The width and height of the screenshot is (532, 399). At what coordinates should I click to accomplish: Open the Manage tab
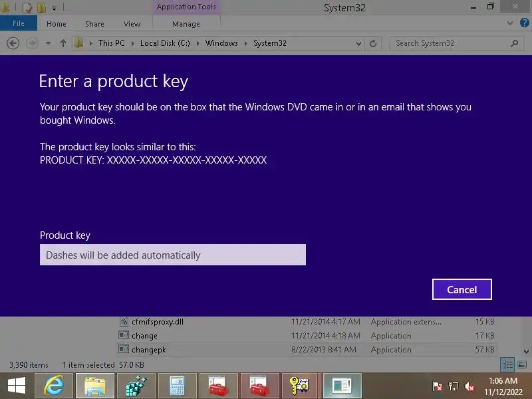point(186,24)
